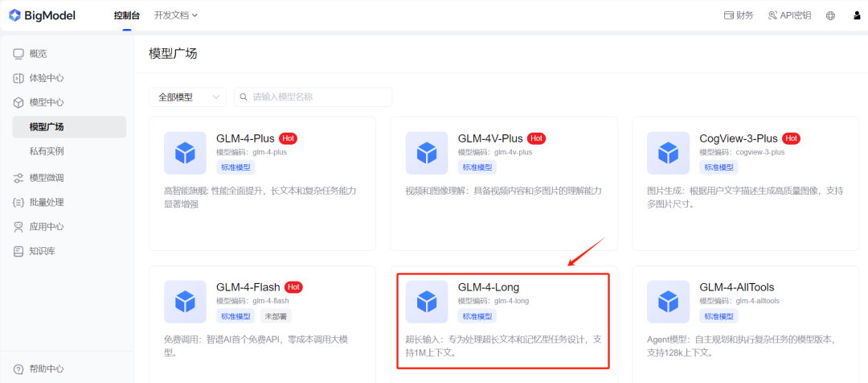This screenshot has width=868, height=383.
Task: Click the BigModel logo
Action: coord(42,15)
